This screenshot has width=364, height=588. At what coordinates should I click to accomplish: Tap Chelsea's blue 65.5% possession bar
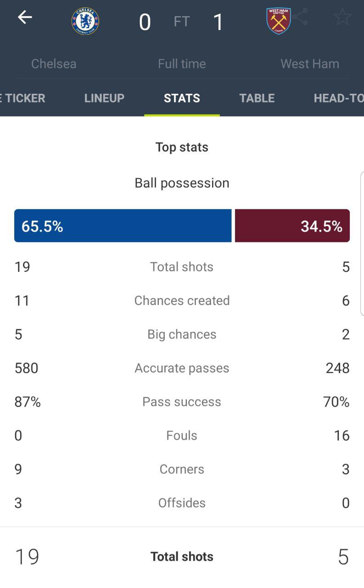coord(123,226)
